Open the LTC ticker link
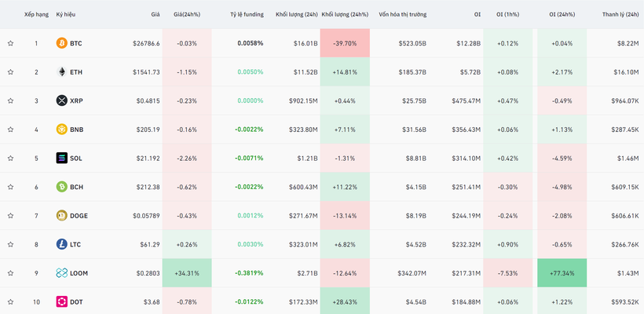The height and width of the screenshot is (314, 644). click(x=75, y=245)
